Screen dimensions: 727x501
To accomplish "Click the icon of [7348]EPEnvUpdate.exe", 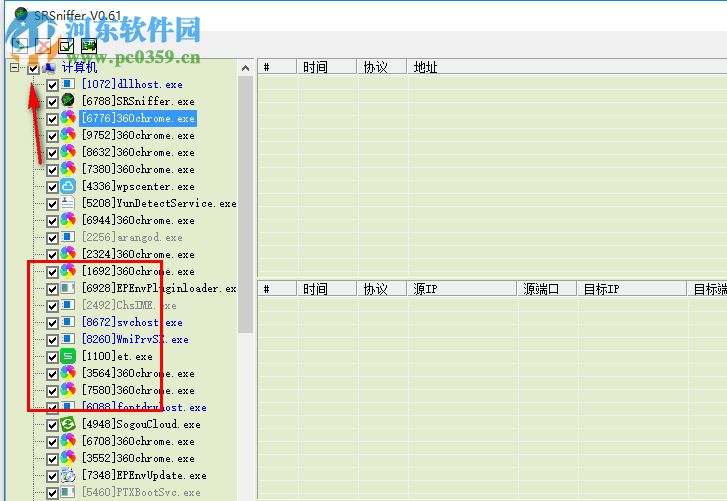I will coord(68,475).
